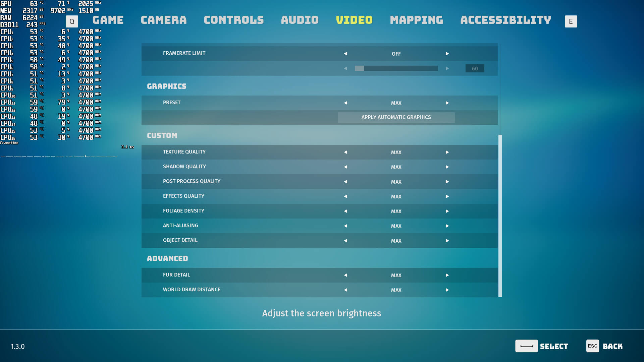
Task: Click right arrow for Fur Detail
Action: (447, 275)
